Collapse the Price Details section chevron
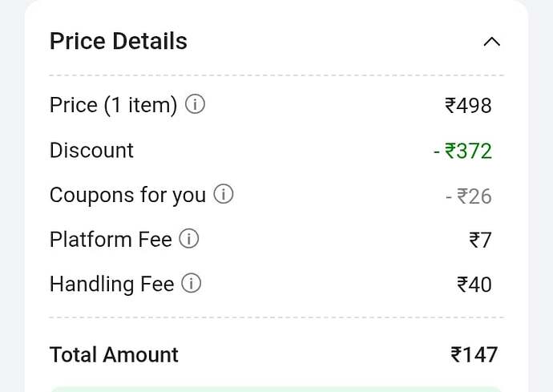The image size is (553, 392). pyautogui.click(x=492, y=42)
